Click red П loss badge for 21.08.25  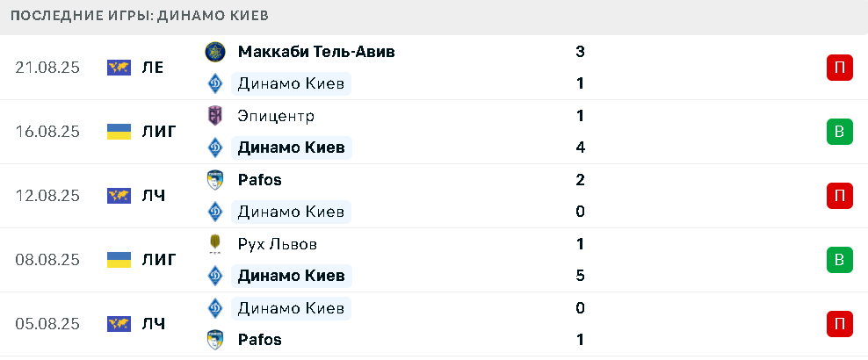(840, 68)
